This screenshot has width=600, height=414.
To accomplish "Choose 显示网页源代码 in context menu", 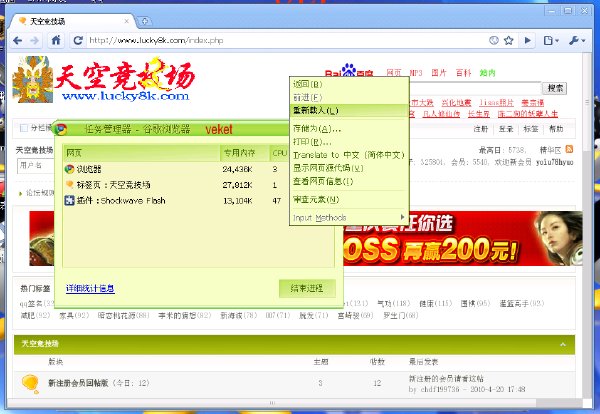I will tap(349, 168).
